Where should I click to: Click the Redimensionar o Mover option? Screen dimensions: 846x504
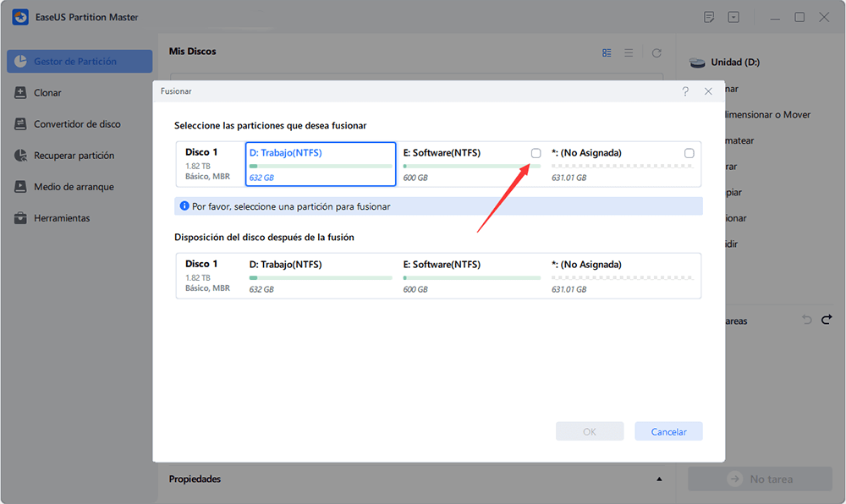tap(768, 115)
